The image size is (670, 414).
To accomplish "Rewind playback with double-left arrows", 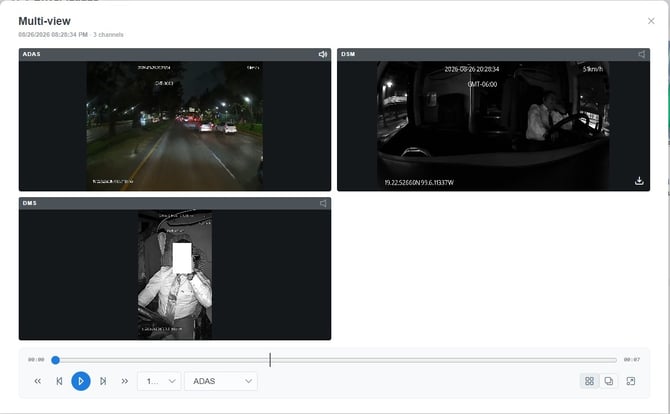I will click(x=38, y=381).
